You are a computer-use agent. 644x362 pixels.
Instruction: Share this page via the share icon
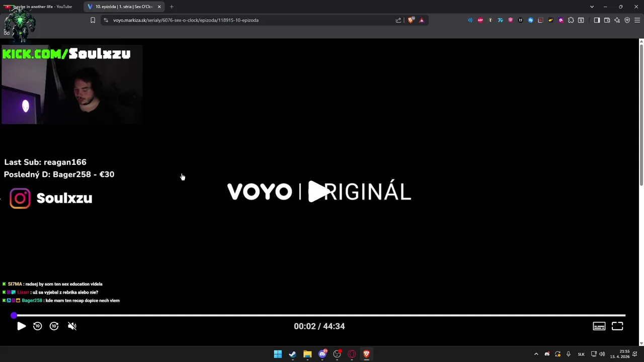click(398, 20)
